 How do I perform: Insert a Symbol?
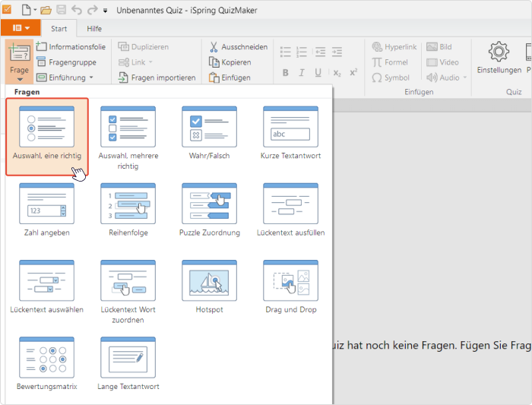point(391,78)
